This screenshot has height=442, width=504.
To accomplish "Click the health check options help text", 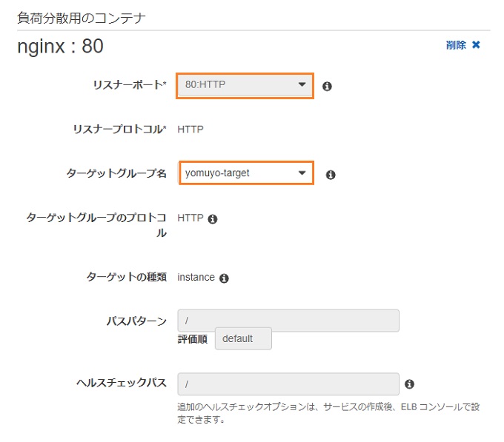I will tap(328, 413).
